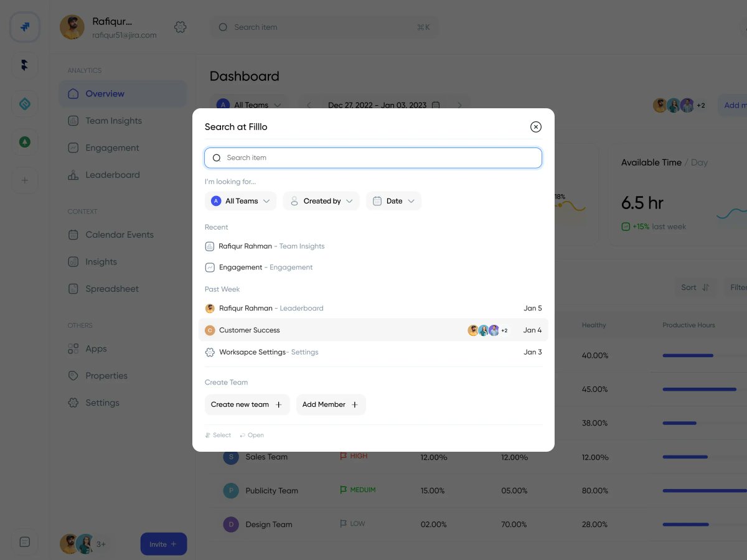This screenshot has height=560, width=747.
Task: Click the top search bar with the ⌘K shortcut
Action: coord(324,27)
